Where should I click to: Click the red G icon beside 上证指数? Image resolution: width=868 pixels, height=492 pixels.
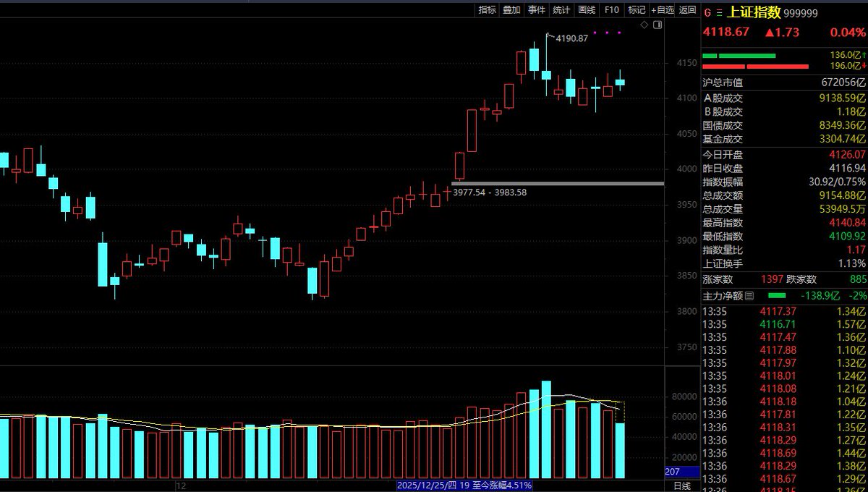(708, 12)
